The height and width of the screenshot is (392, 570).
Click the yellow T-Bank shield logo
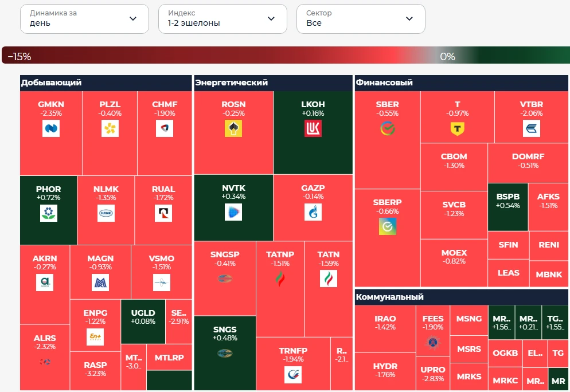[x=457, y=128]
